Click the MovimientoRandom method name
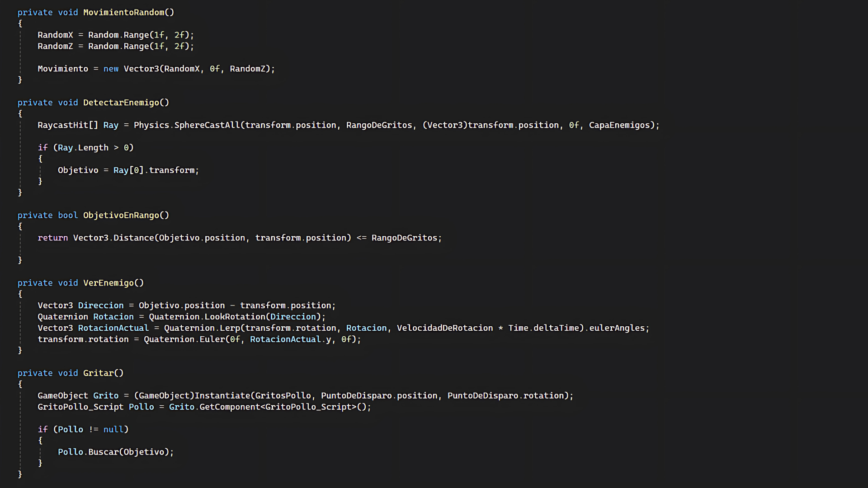The width and height of the screenshot is (868, 488). click(123, 12)
